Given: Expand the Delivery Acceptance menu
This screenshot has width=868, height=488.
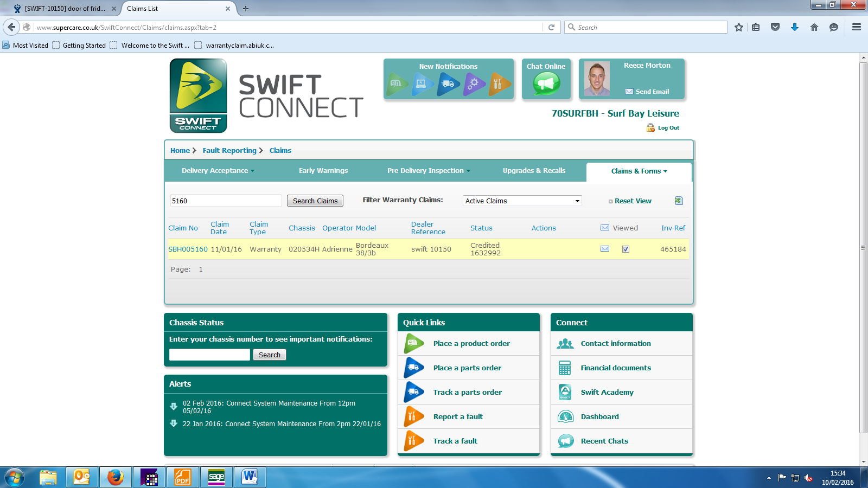Looking at the screenshot, I should (x=218, y=171).
